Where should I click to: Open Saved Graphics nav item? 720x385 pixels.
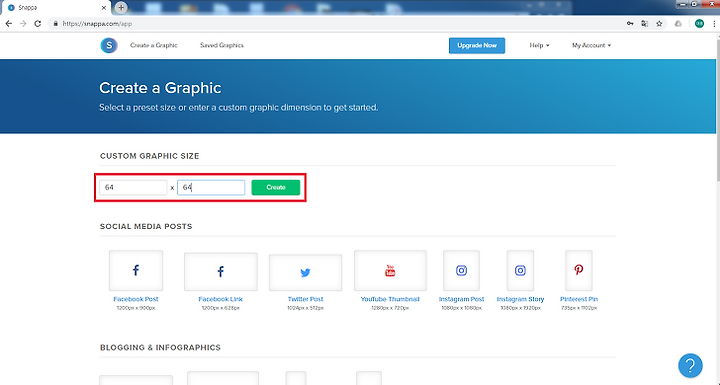click(x=222, y=45)
